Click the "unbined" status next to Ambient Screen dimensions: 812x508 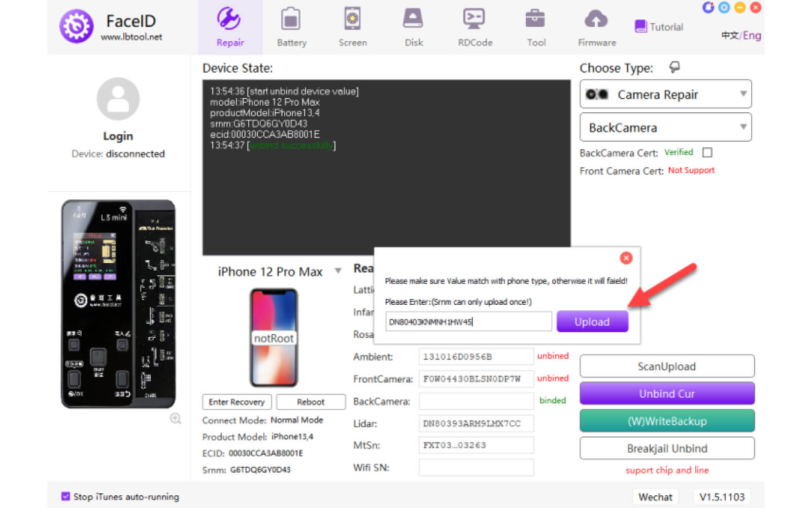click(x=553, y=356)
